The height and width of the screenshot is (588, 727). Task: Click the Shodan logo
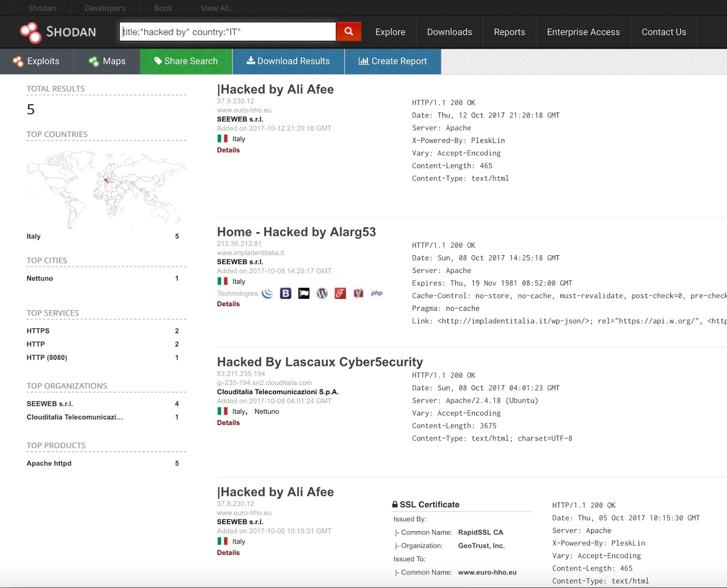click(x=58, y=32)
